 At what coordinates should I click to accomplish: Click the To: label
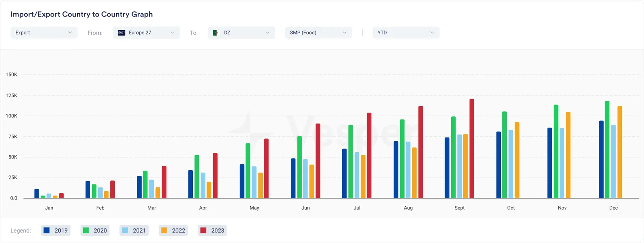click(x=194, y=33)
